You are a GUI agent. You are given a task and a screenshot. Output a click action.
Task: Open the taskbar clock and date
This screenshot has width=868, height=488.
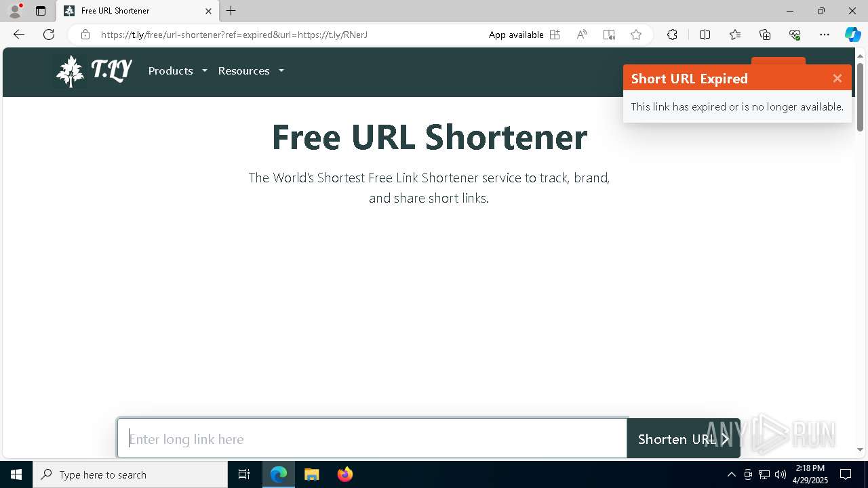click(x=810, y=474)
